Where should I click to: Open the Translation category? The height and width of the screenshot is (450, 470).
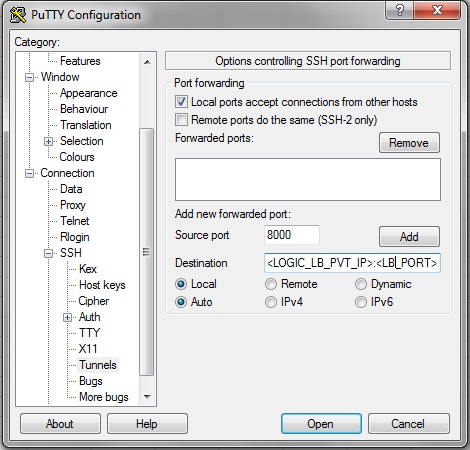pos(86,125)
